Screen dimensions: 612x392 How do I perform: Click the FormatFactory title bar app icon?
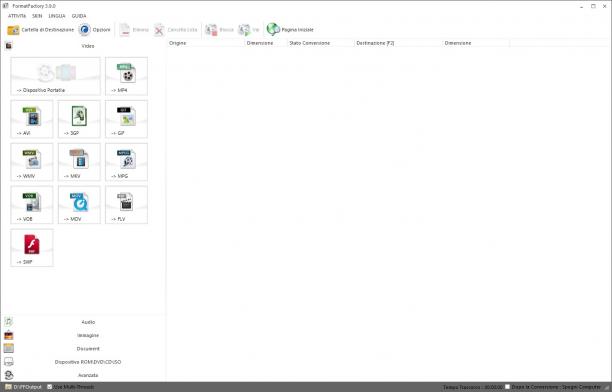coord(5,6)
